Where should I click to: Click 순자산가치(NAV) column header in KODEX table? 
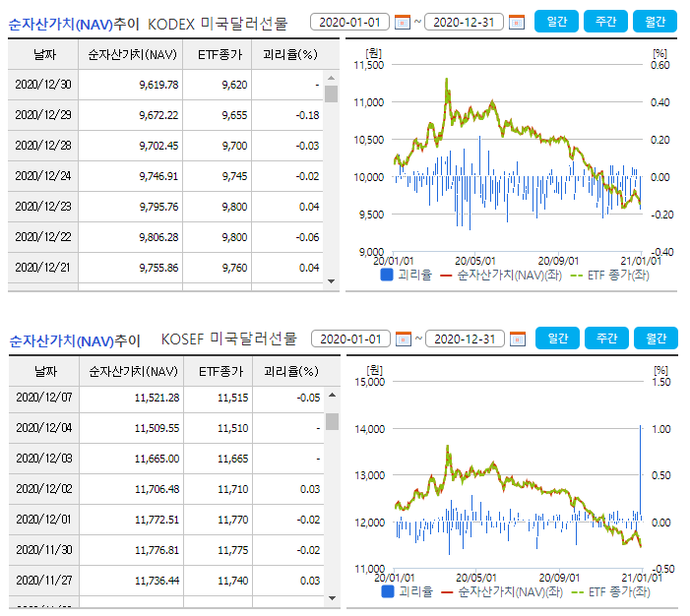(131, 54)
